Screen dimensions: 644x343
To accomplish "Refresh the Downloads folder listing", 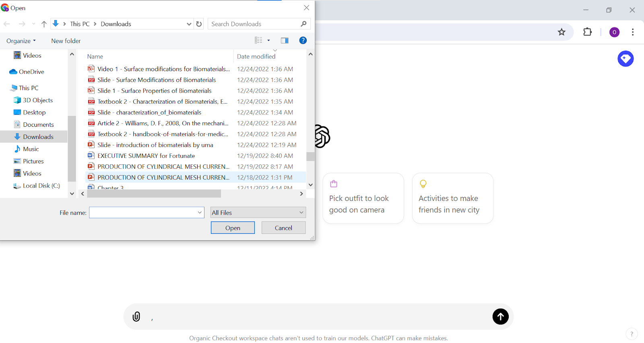I will [199, 24].
